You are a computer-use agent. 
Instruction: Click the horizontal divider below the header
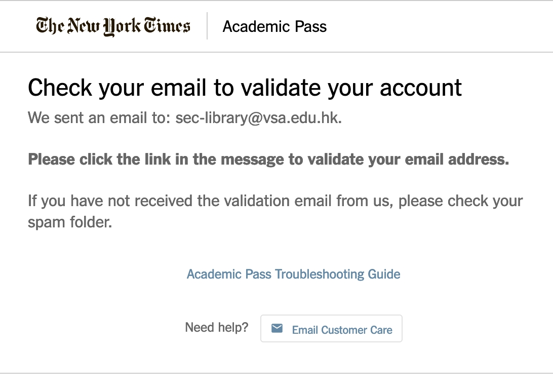[276, 52]
